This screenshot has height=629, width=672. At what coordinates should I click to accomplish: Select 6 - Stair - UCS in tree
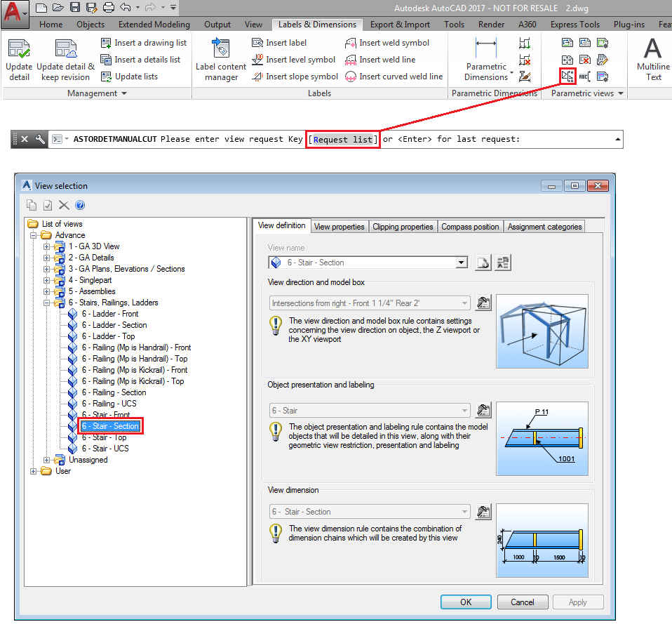pyautogui.click(x=105, y=449)
